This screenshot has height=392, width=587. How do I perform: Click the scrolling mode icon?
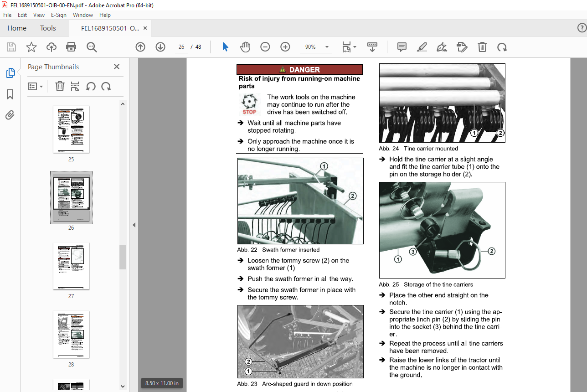373,47
